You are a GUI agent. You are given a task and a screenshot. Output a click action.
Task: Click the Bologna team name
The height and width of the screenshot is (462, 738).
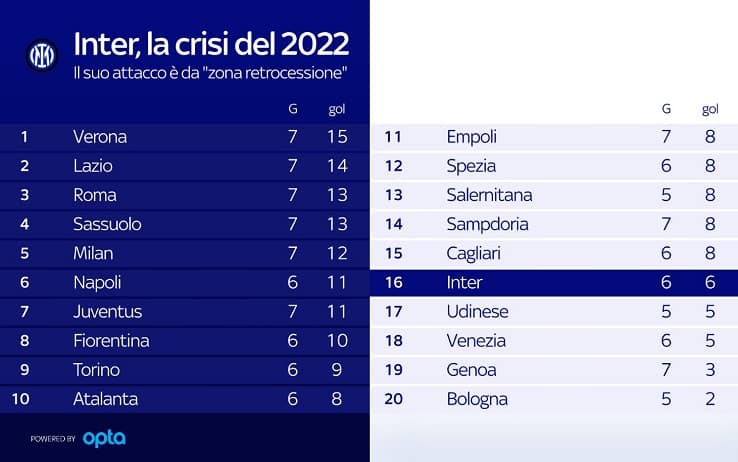coord(477,399)
